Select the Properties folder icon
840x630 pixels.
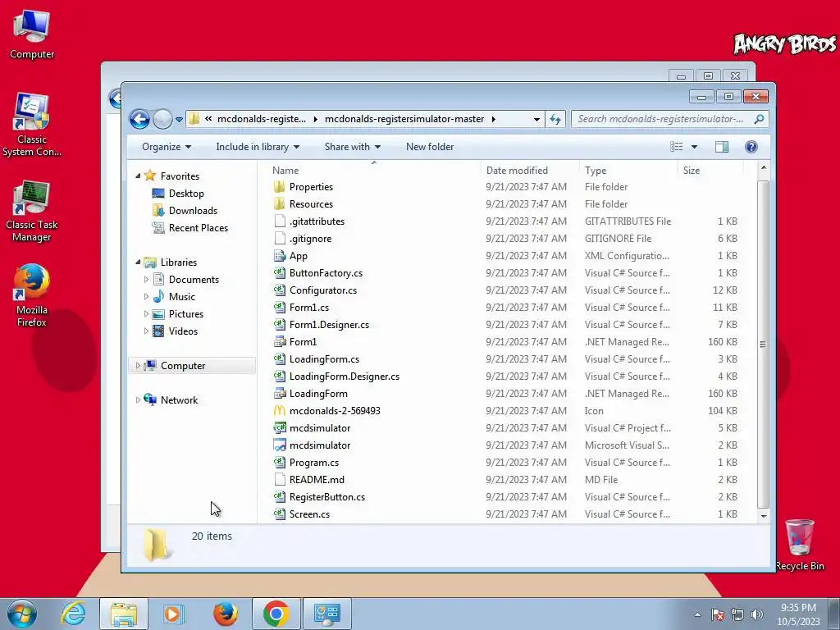[280, 187]
